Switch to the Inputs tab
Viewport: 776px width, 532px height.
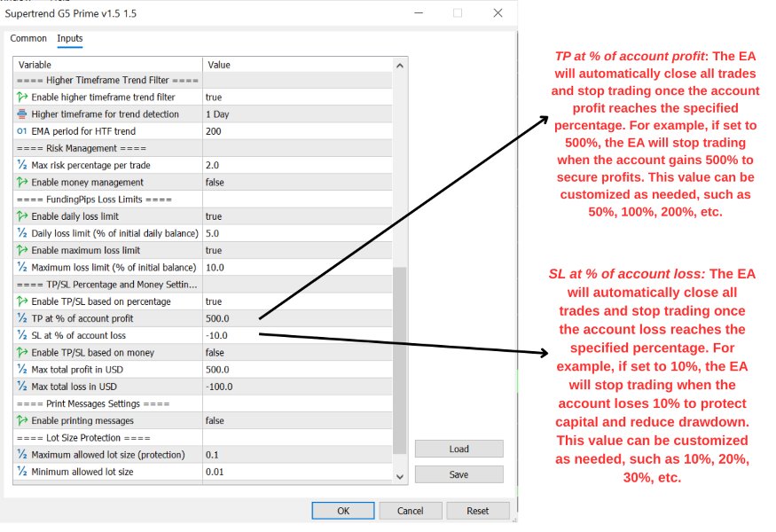(70, 38)
